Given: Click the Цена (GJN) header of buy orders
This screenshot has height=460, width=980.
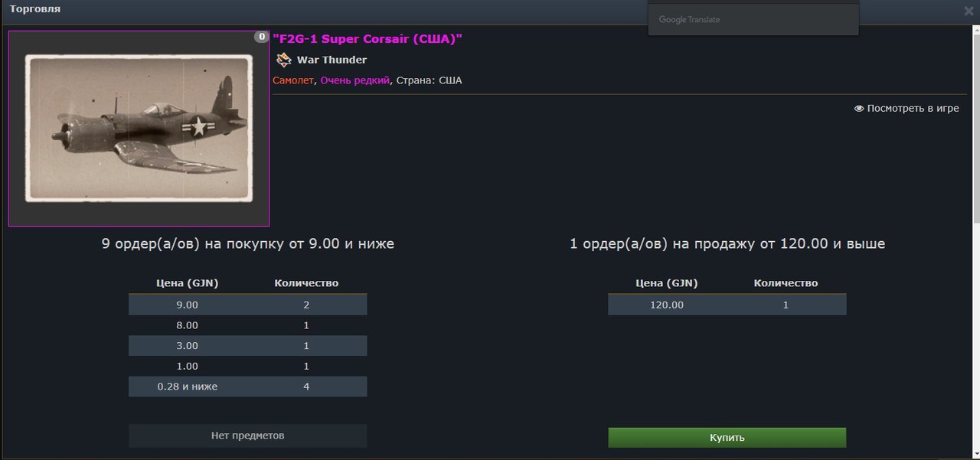Looking at the screenshot, I should coord(188,283).
